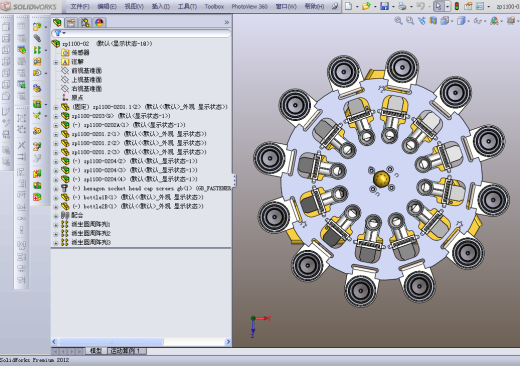Click the tree scrollbar right arrow
This screenshot has height=366, width=520.
pyautogui.click(x=228, y=342)
